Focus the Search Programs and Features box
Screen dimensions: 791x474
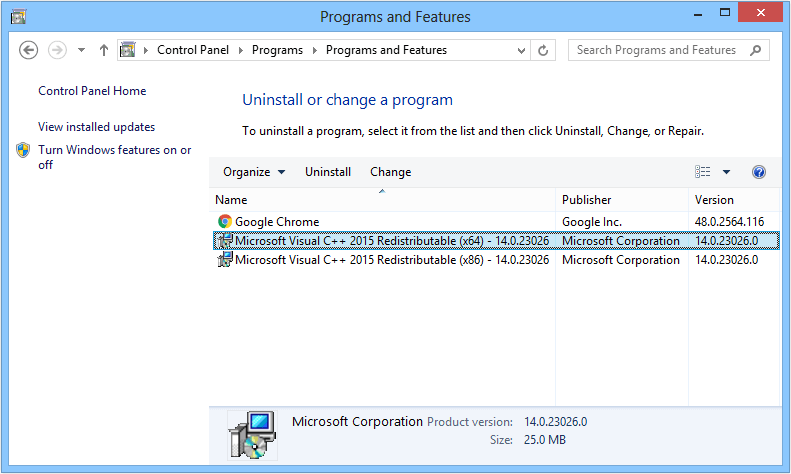click(668, 50)
